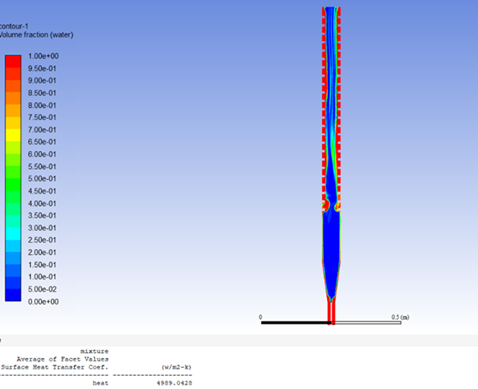Viewport: 478px width, 389px height.
Task: Click the (w/m2-k) units text in the console
Action: [x=177, y=367]
